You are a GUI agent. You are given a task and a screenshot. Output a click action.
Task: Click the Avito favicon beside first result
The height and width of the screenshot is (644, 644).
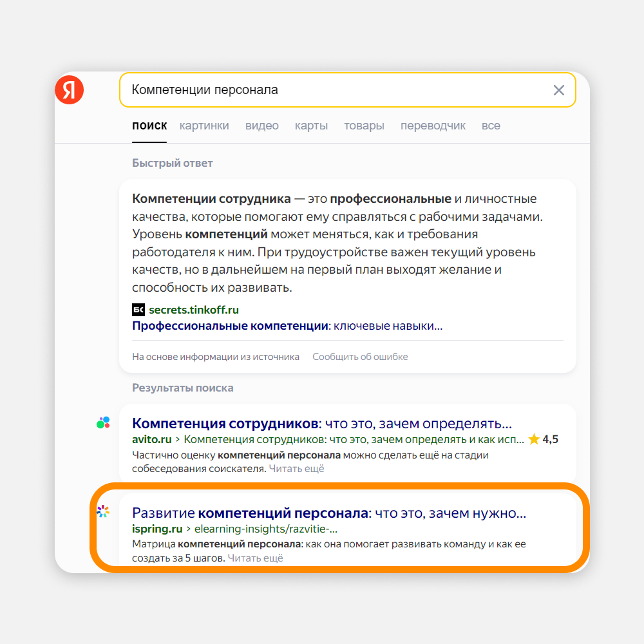pos(103,422)
